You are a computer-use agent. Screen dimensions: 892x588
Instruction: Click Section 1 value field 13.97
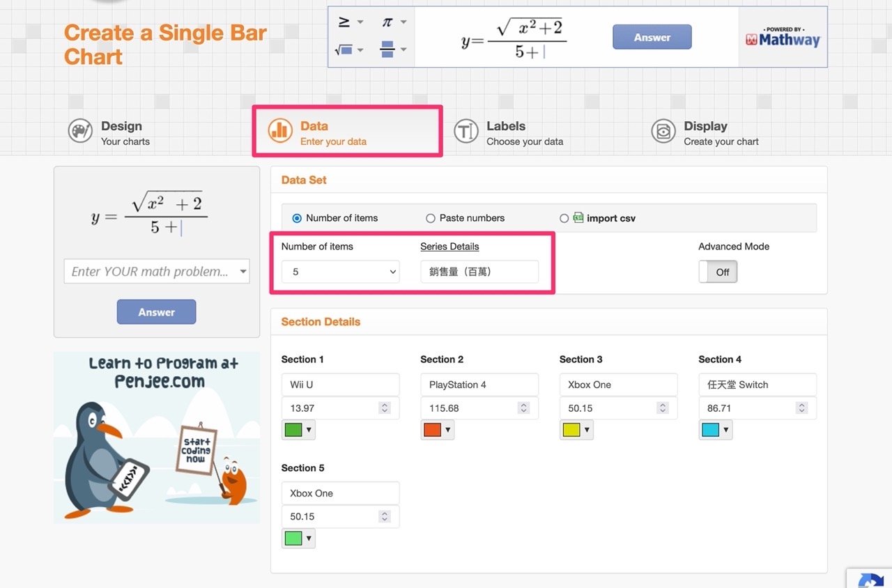340,408
